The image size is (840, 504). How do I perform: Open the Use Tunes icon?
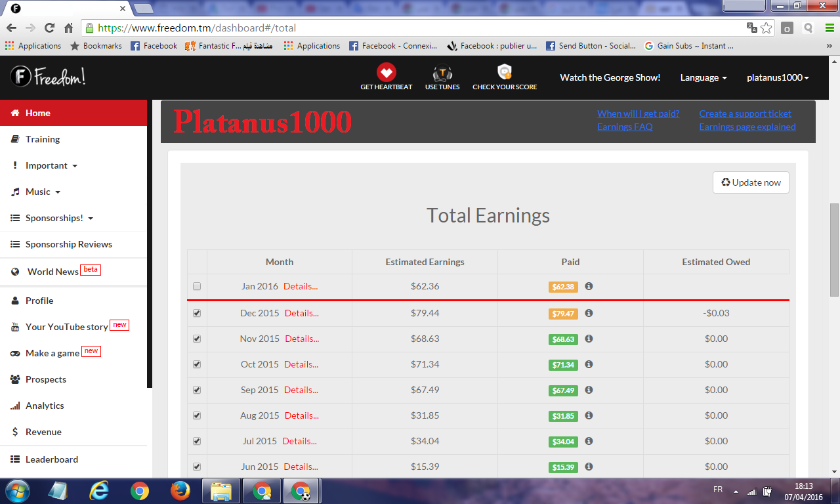coord(442,77)
